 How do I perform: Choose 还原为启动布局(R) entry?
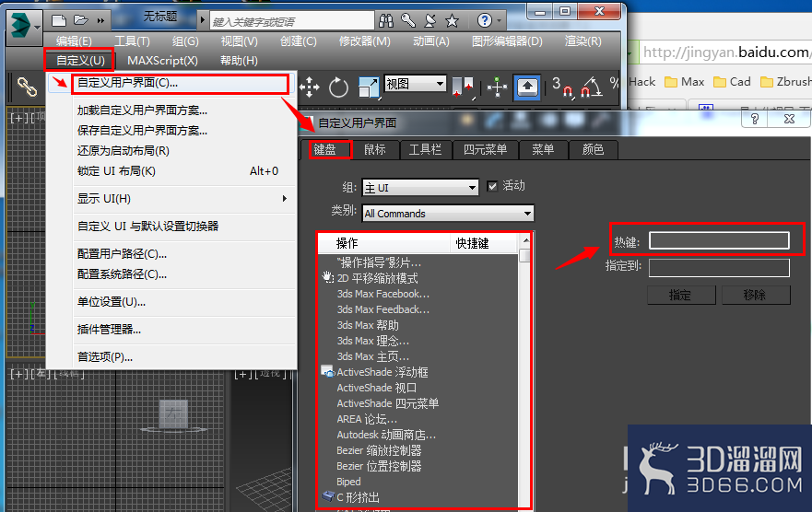click(172, 150)
